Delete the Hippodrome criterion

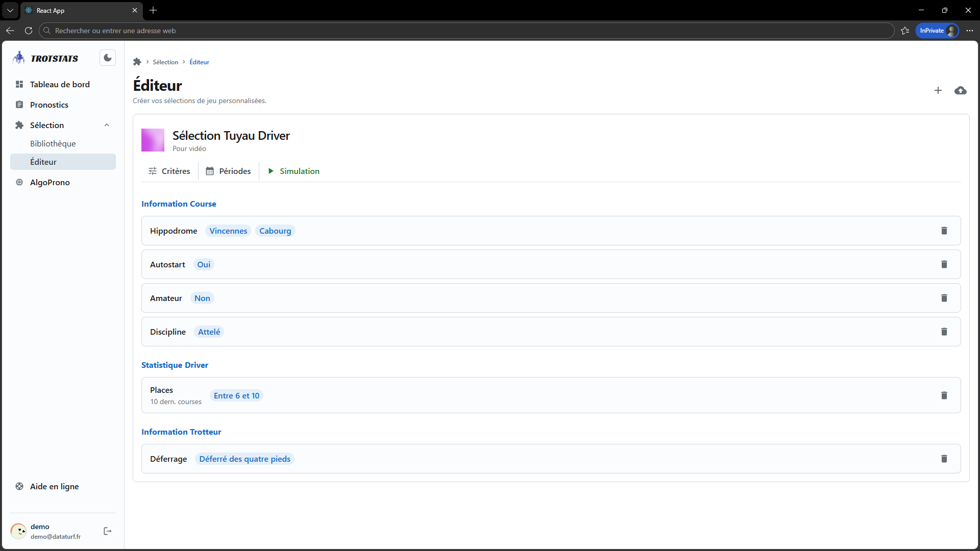pyautogui.click(x=944, y=231)
